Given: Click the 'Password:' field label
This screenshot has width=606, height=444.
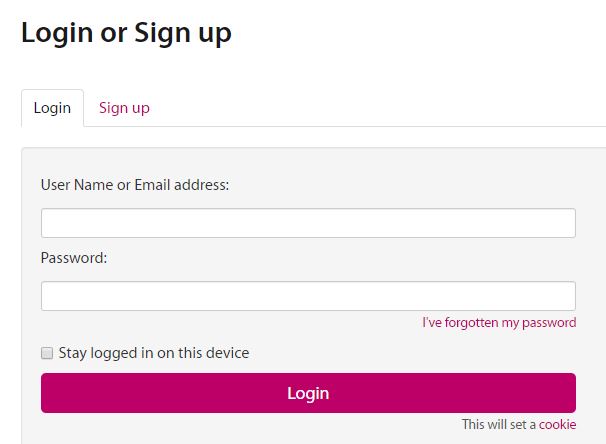Looking at the screenshot, I should point(74,258).
